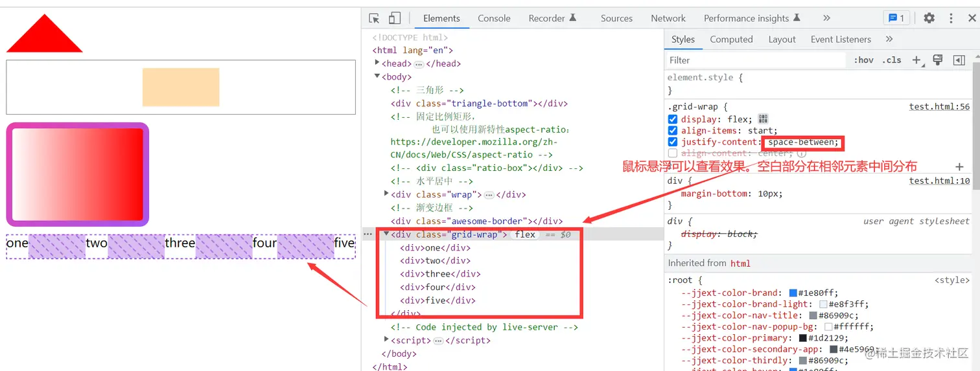This screenshot has width=980, height=371.
Task: Click the styles Filter input field
Action: [x=755, y=60]
